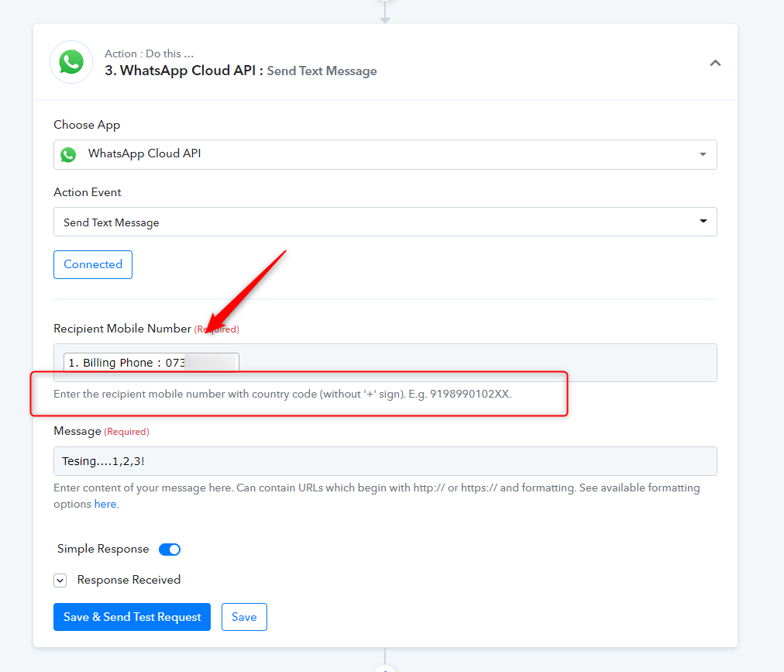Screen dimensions: 784x672
Task: Click the 'Simple Response' label text
Action: [x=103, y=549]
